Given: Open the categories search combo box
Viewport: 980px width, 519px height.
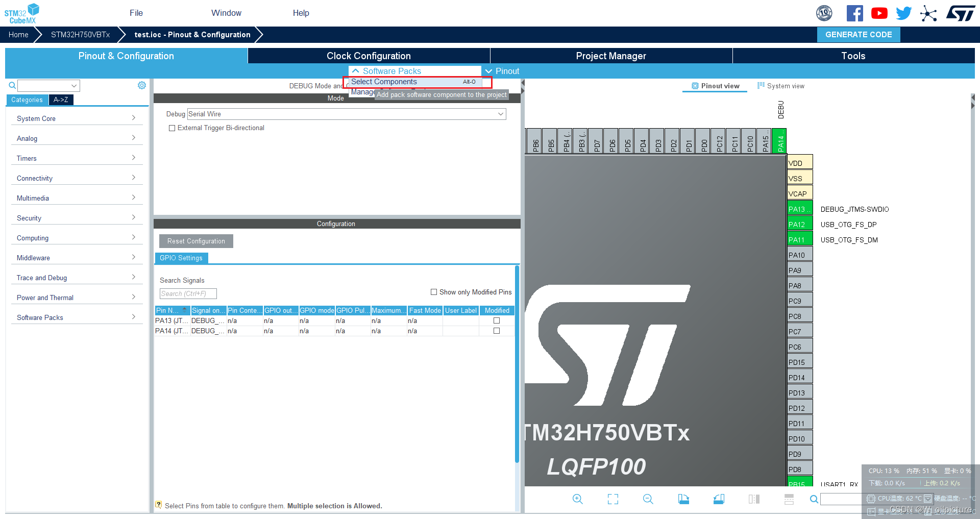Looking at the screenshot, I should pos(48,86).
